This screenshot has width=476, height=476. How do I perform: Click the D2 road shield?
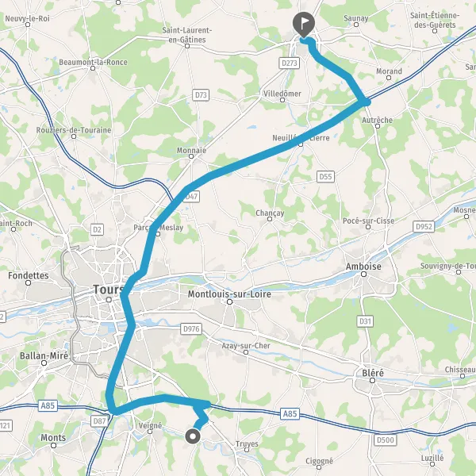pyautogui.click(x=97, y=230)
